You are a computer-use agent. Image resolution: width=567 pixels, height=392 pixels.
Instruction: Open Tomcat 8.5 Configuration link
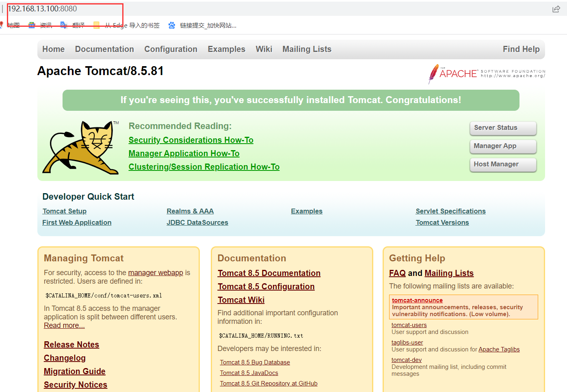(266, 286)
